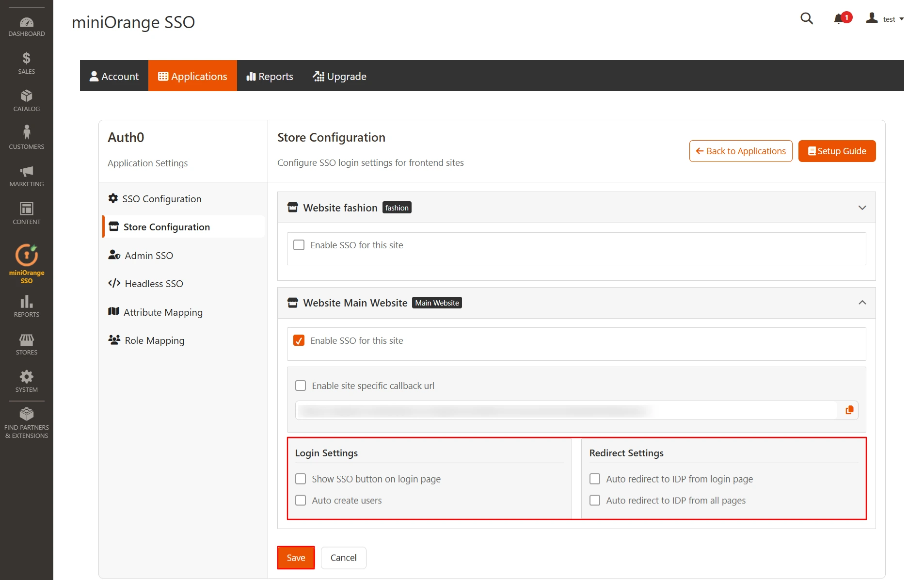The width and height of the screenshot is (924, 580).
Task: Switch to the Account tab
Action: point(114,76)
